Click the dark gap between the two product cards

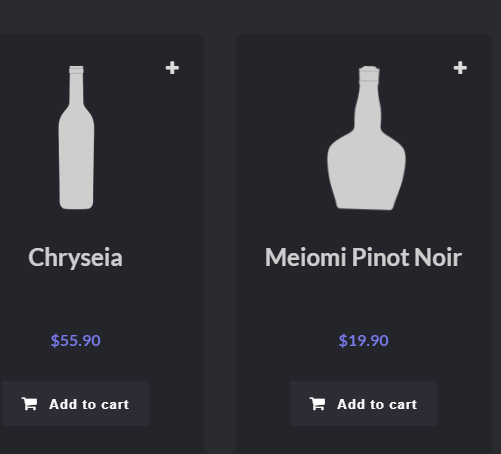tap(220, 233)
